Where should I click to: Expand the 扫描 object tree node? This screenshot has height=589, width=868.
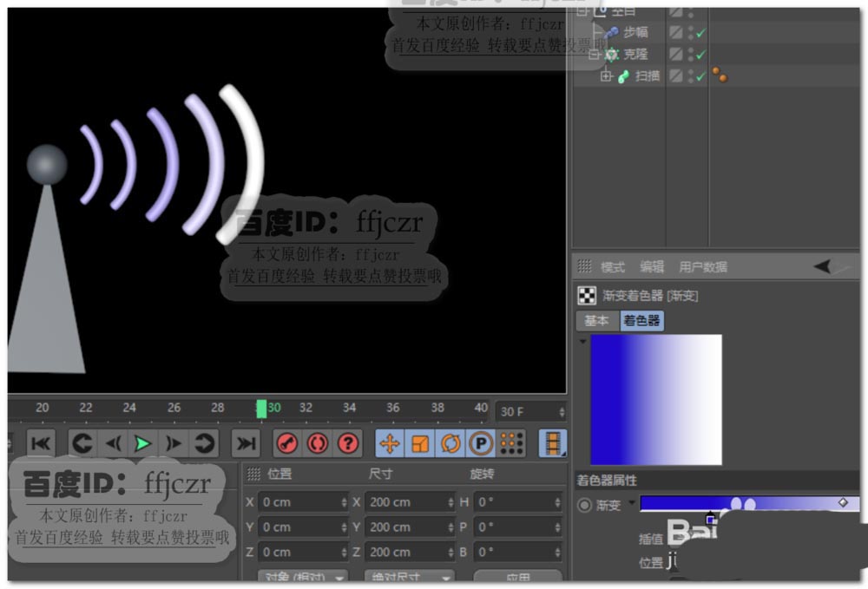pyautogui.click(x=606, y=76)
